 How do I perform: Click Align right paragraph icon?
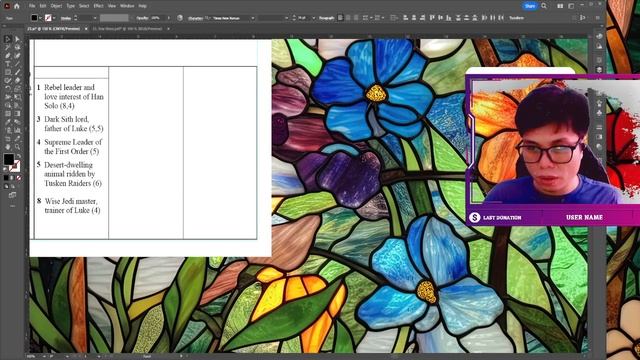[356, 18]
